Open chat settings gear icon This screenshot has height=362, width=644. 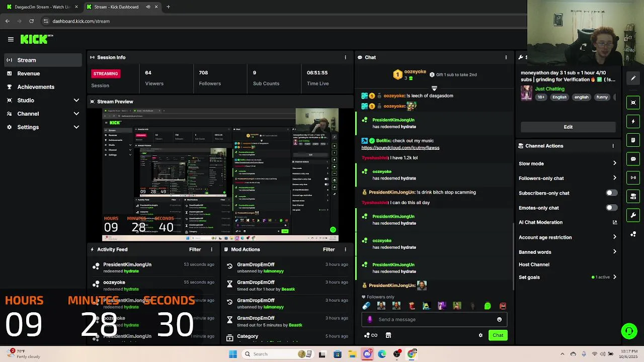(480, 335)
